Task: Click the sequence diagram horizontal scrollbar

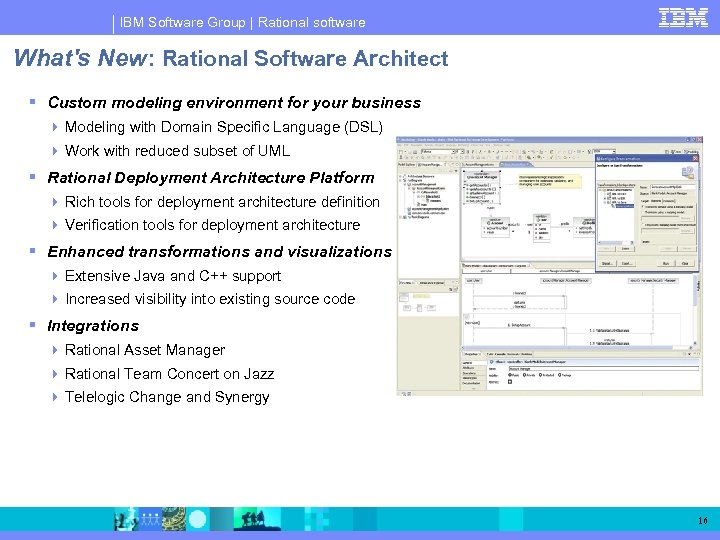Action: [577, 348]
